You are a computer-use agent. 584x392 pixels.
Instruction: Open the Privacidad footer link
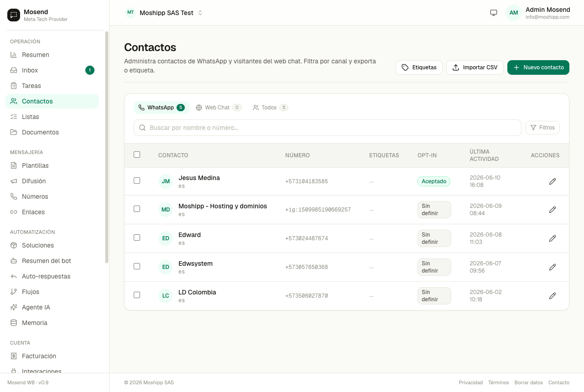coord(471,382)
